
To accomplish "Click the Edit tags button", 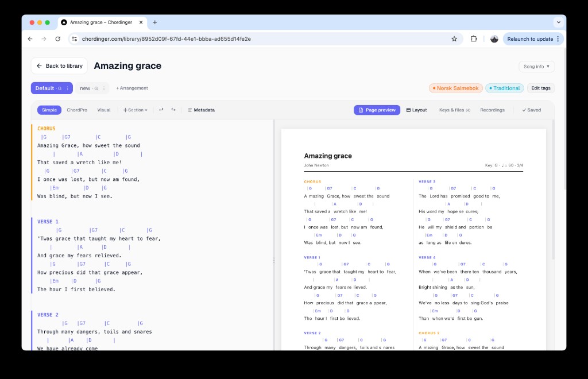I will [540, 88].
